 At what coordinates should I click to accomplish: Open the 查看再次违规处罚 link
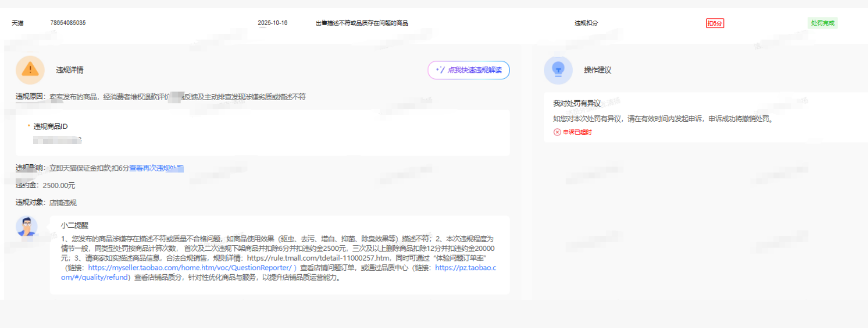tap(156, 168)
